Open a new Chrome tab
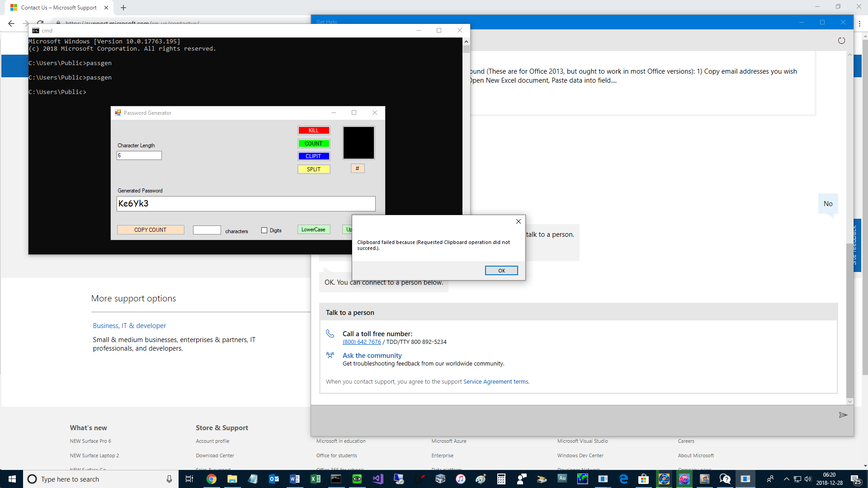Viewport: 868px width, 488px height. pos(123,8)
